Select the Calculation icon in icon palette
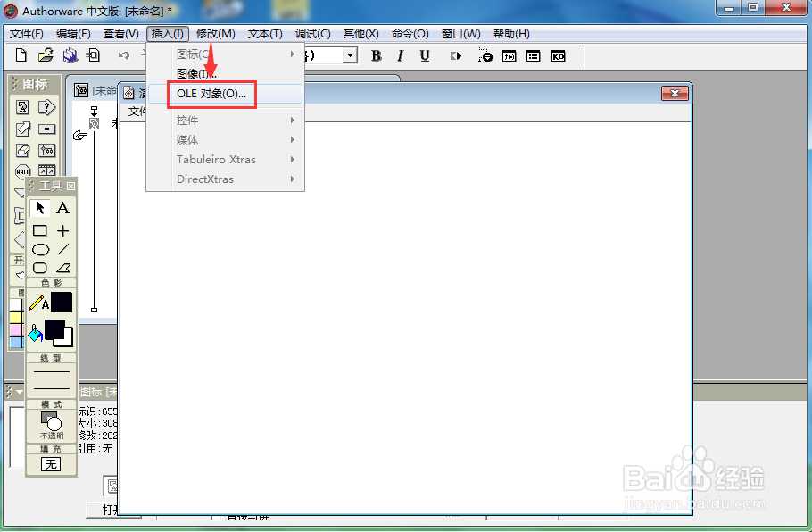The image size is (812, 532). (46, 129)
